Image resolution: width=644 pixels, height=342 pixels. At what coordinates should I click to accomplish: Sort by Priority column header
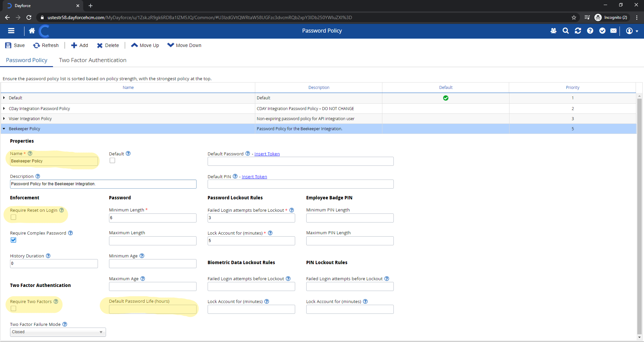click(x=573, y=88)
